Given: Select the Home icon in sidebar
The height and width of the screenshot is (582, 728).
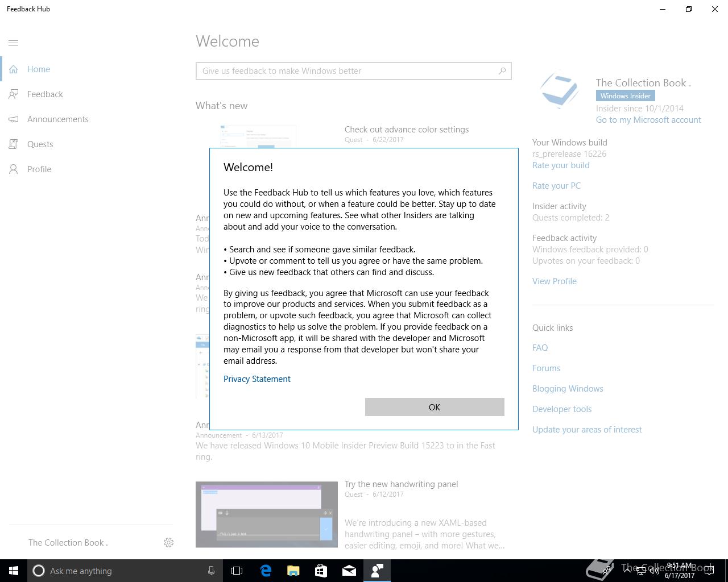Looking at the screenshot, I should coord(14,69).
